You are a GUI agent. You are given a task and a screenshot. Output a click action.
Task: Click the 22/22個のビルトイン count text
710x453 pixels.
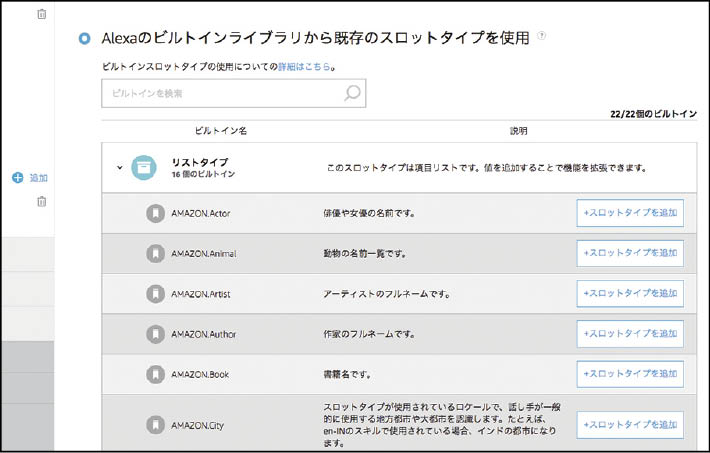point(653,114)
